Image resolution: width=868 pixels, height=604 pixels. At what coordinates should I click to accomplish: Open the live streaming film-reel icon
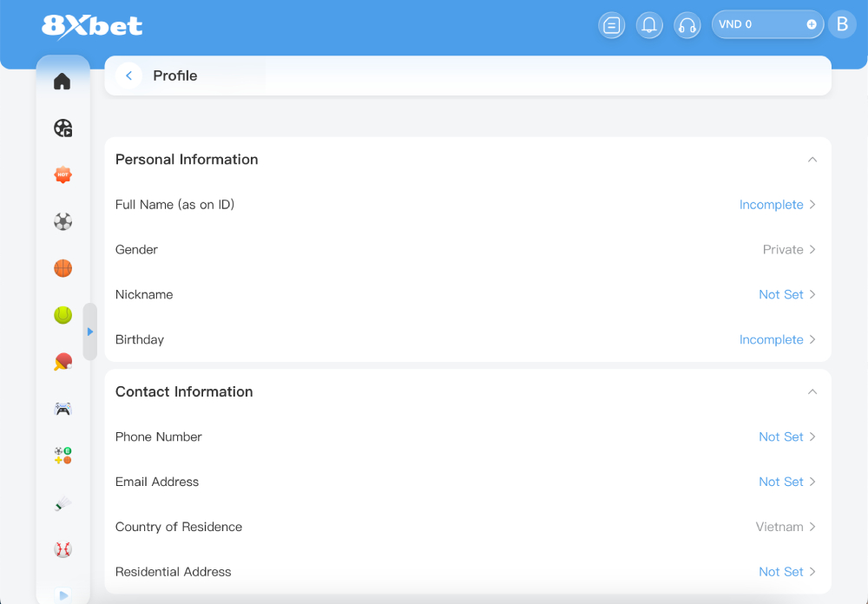click(62, 128)
